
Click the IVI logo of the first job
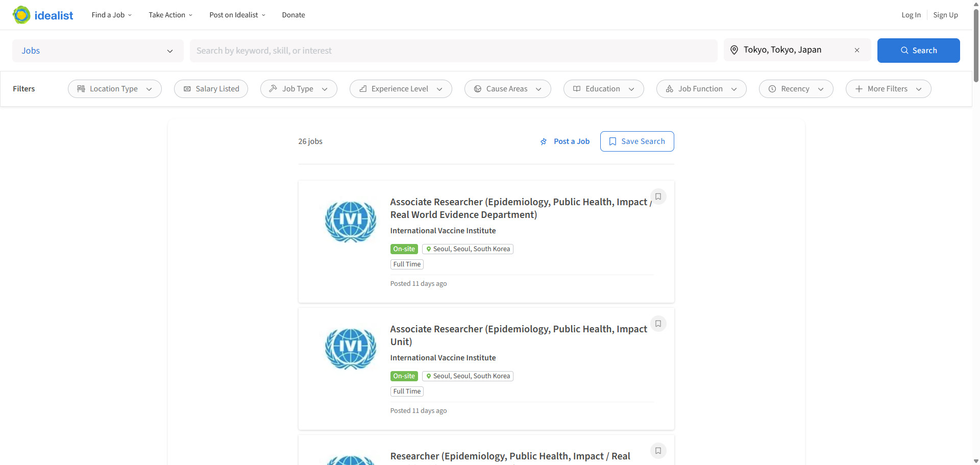351,221
